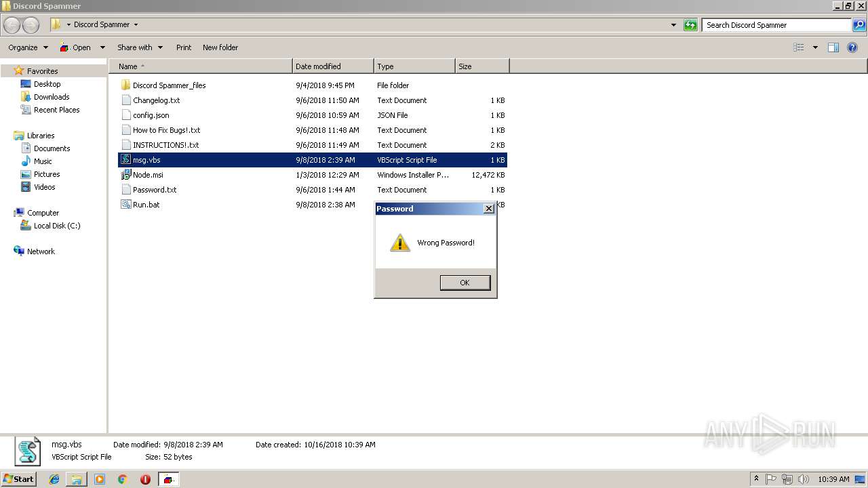Open Libraries in the navigation pane
Screen dimensions: 868x488
(x=41, y=136)
